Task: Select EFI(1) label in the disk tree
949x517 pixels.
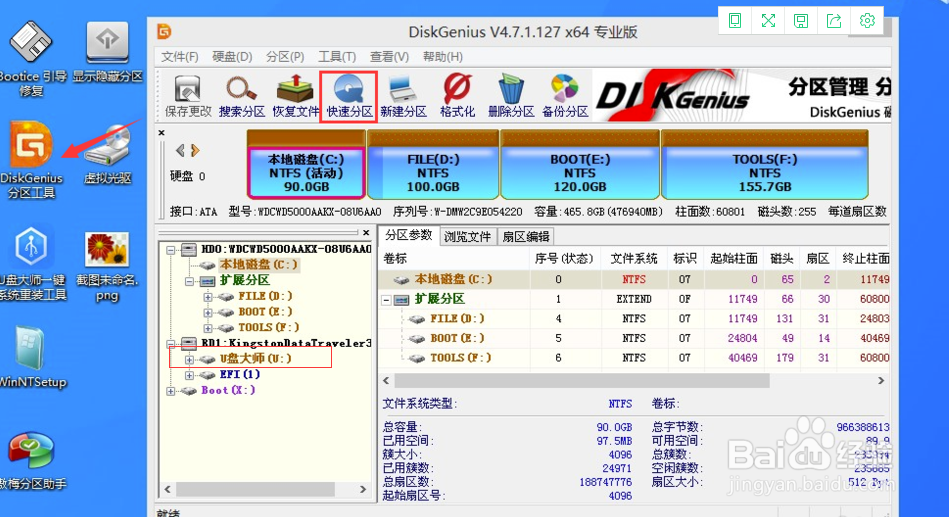Action: point(240,375)
